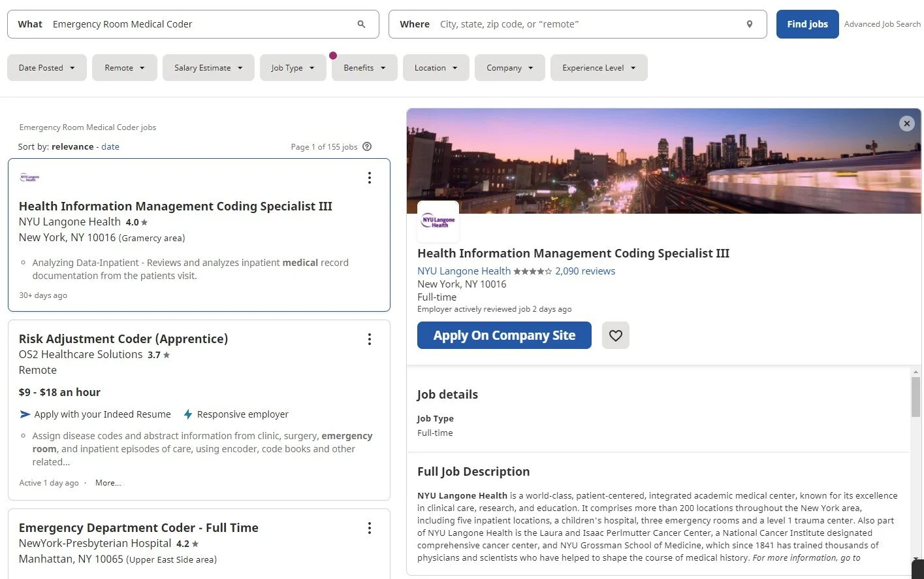
Task: Click the search magnifier icon in the What field
Action: coord(361,24)
